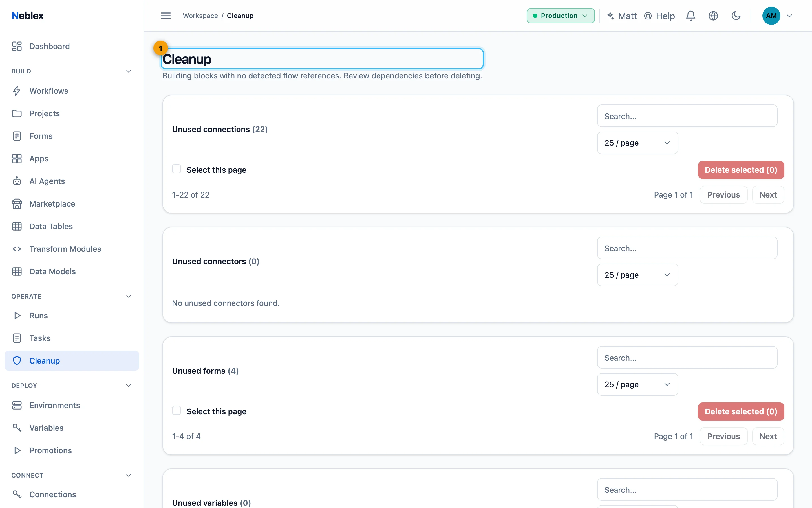812x508 pixels.
Task: Open page size dropdown for unused forms
Action: pyautogui.click(x=637, y=384)
